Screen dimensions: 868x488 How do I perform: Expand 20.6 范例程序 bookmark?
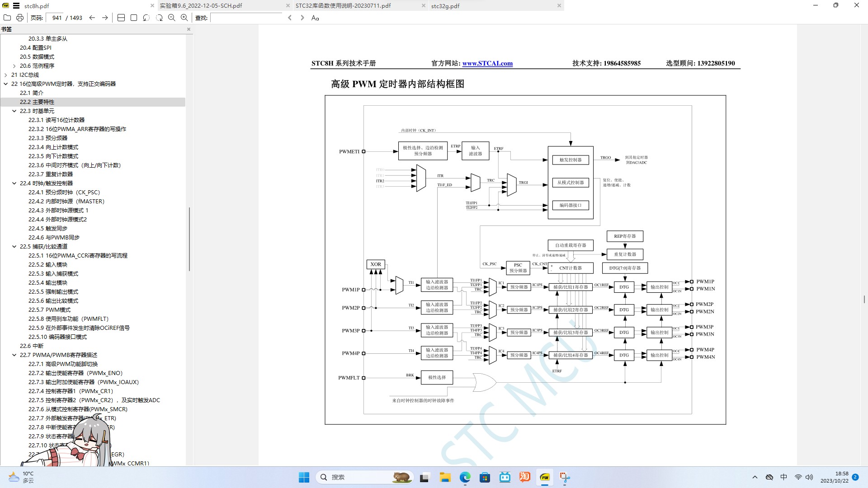(x=14, y=66)
